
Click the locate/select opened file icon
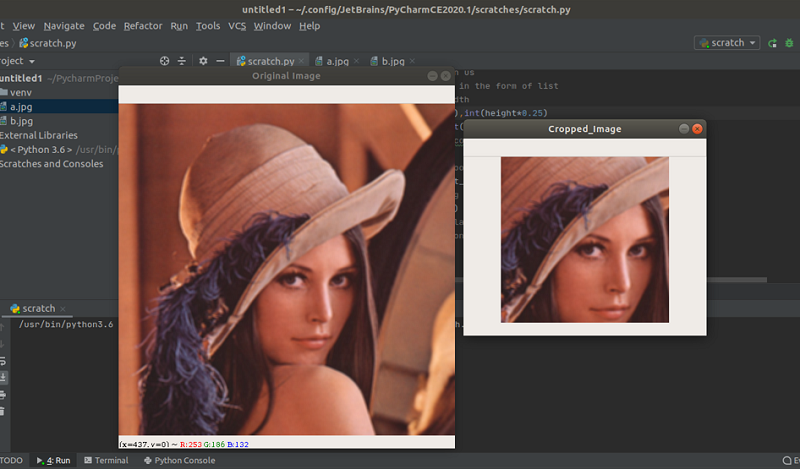click(x=164, y=61)
